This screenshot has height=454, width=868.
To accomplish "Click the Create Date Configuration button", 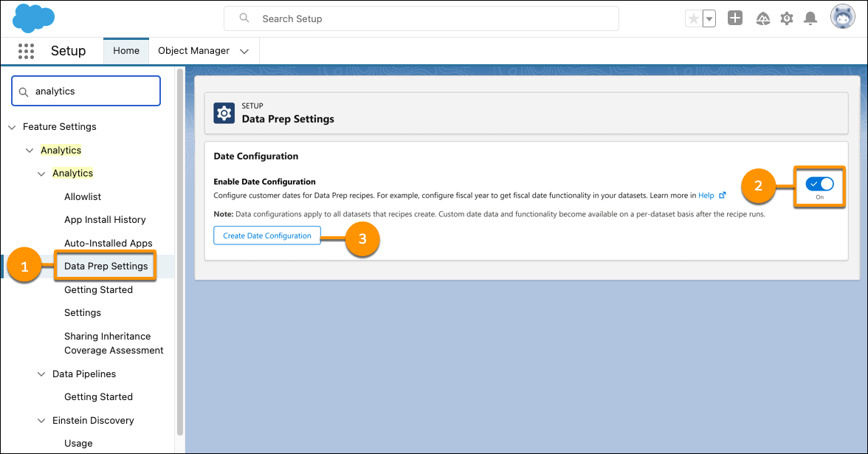I will (267, 235).
